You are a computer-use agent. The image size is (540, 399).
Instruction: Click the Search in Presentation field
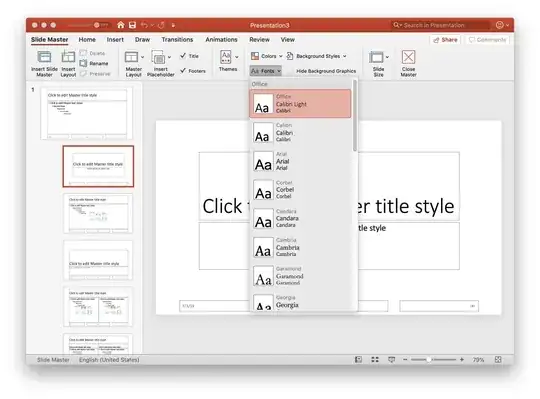(441, 25)
